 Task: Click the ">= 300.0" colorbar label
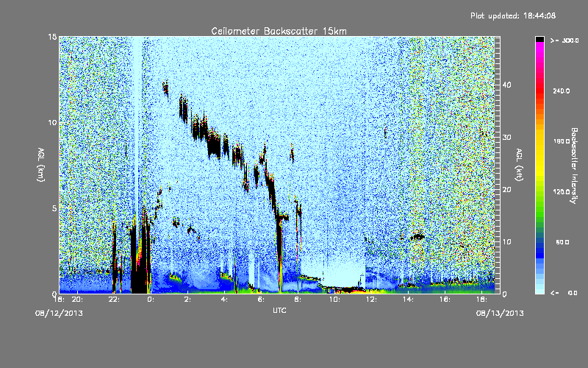pos(564,40)
